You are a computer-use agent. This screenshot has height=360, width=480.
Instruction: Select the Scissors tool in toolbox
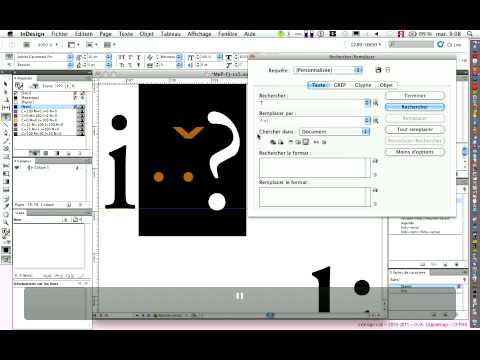point(6,166)
